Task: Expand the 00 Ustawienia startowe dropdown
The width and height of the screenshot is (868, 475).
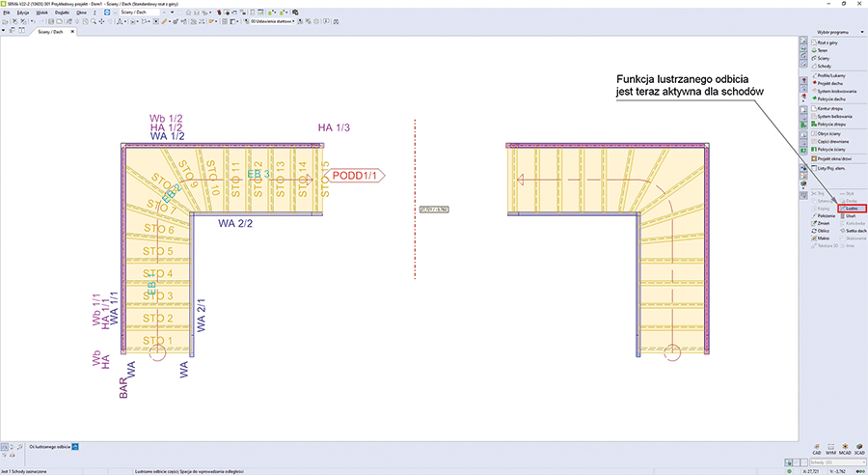Action: (x=294, y=21)
